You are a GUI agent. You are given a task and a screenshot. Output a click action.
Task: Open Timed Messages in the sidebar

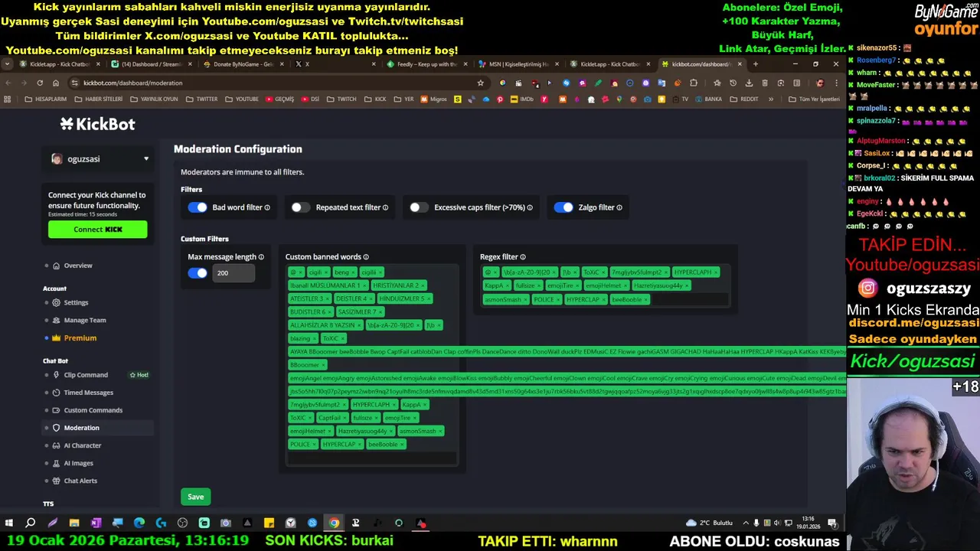[88, 393]
